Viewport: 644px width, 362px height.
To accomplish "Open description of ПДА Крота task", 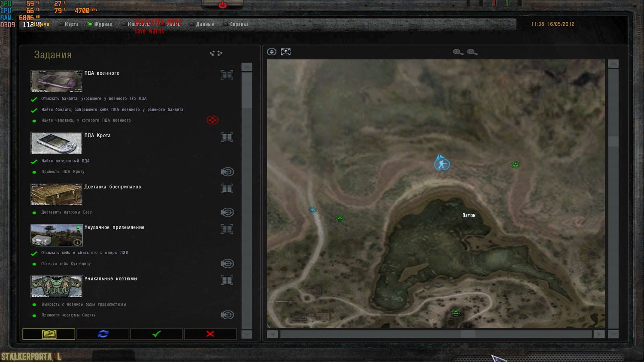I will [x=227, y=137].
